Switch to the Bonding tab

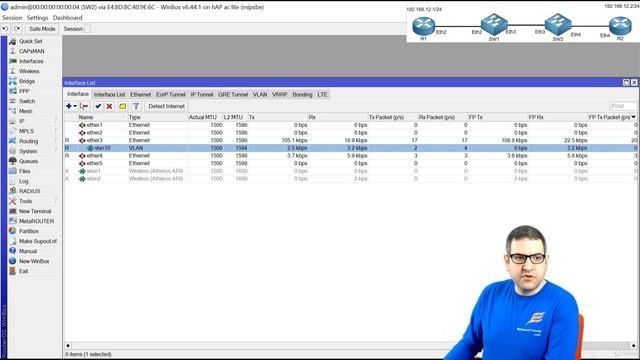point(302,94)
